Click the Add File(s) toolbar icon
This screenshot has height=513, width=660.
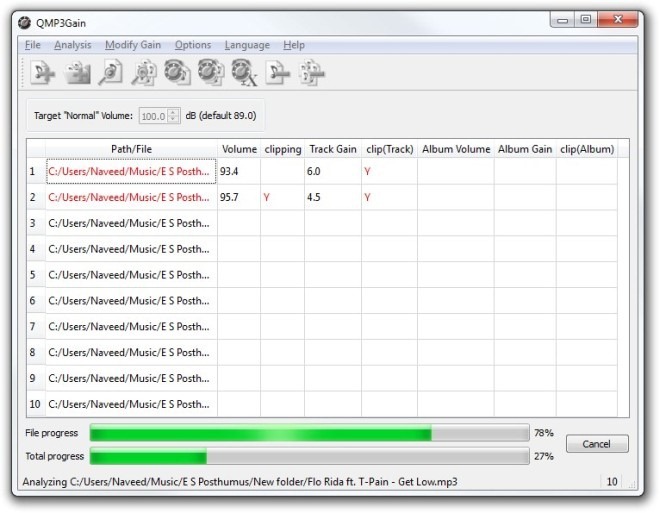[x=43, y=73]
